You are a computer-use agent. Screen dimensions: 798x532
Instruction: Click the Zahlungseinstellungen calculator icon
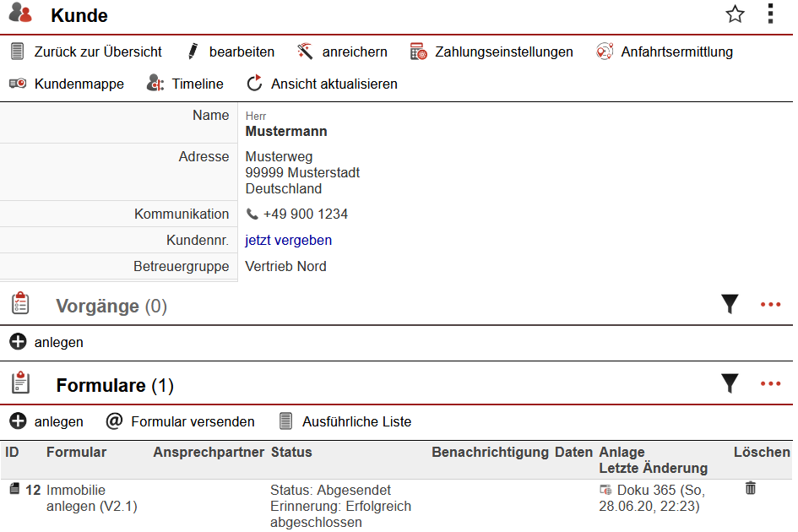418,52
